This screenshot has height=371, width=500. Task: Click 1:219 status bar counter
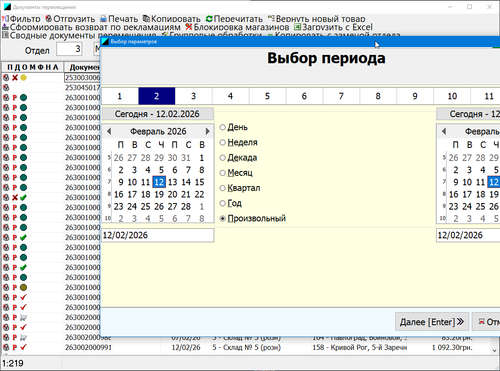[x=13, y=363]
